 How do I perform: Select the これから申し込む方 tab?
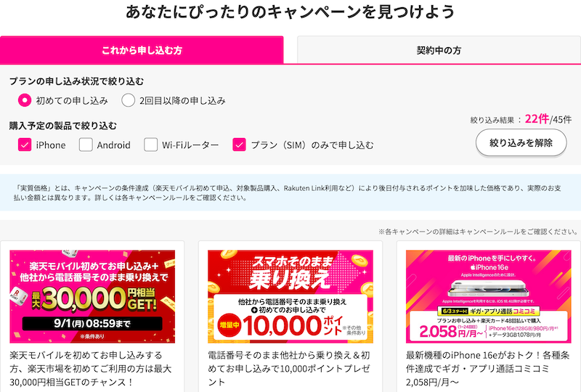coord(142,50)
